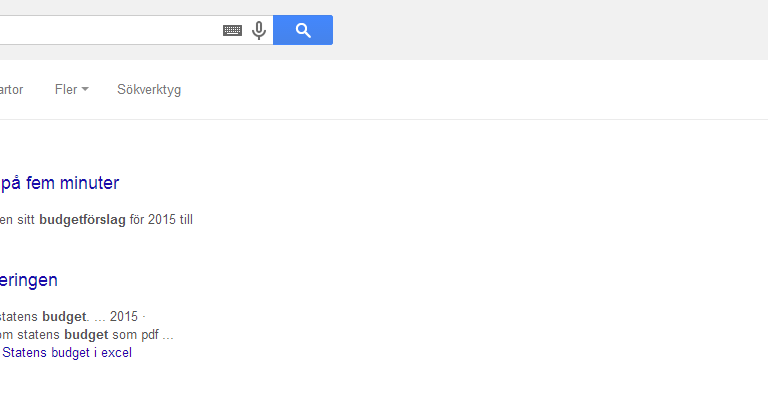Screen dimensions: 768x397
Task: Follow the "Statens budget i excel" sitelink
Action: tap(67, 352)
